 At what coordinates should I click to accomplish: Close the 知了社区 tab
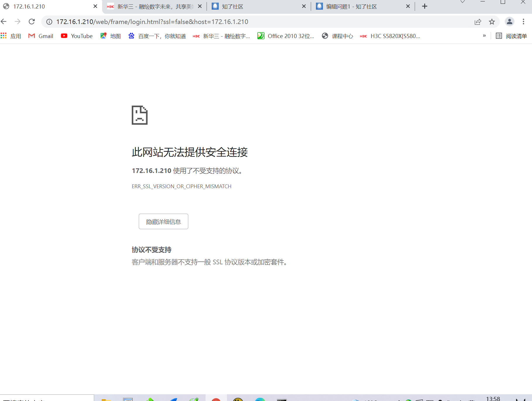(304, 6)
